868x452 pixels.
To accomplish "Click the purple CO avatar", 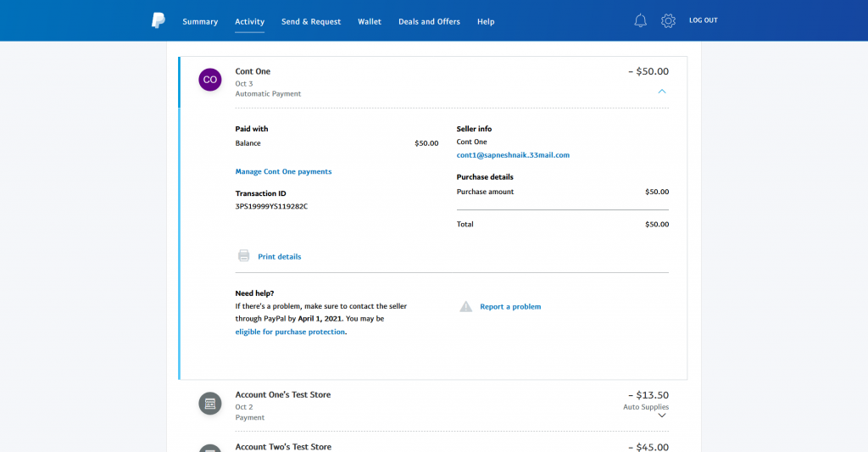I will (210, 80).
